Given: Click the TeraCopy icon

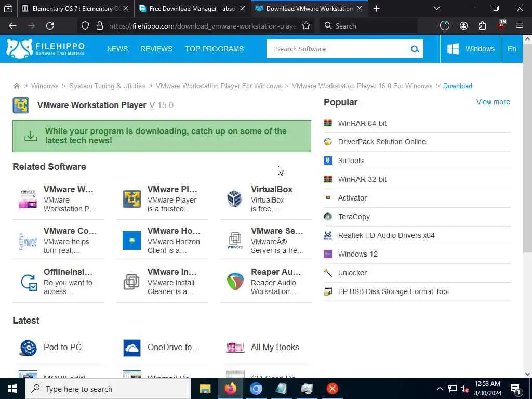Looking at the screenshot, I should point(328,217).
